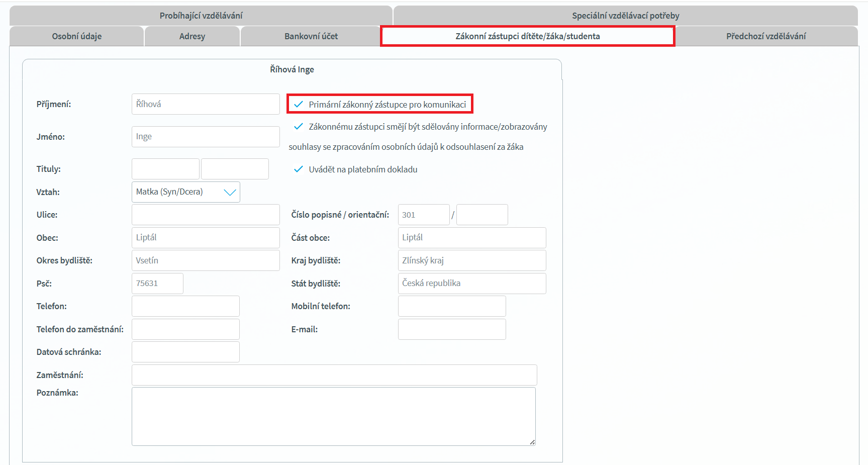Click the Mobilní telefon field
This screenshot has height=465, width=868.
point(451,306)
